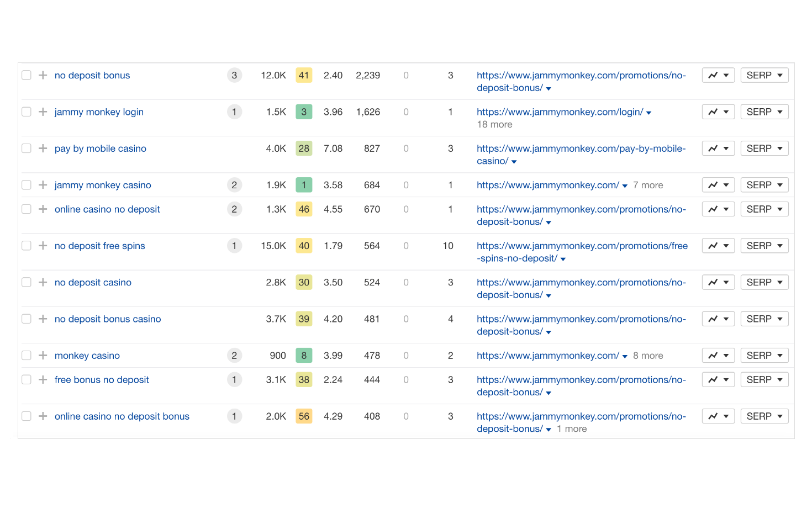812x508 pixels.
Task: Open history chart for 'online casino no deposit bonus' row
Action: point(718,416)
